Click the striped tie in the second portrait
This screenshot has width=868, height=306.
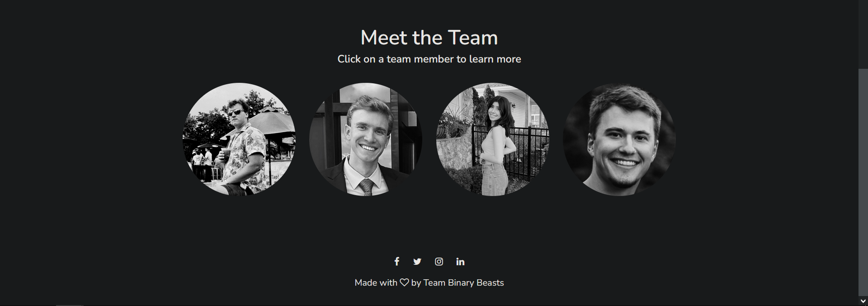pos(366,187)
